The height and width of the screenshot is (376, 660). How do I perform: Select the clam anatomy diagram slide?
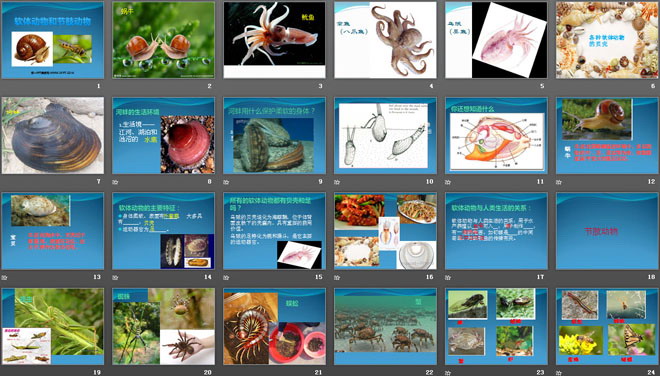tap(496, 136)
